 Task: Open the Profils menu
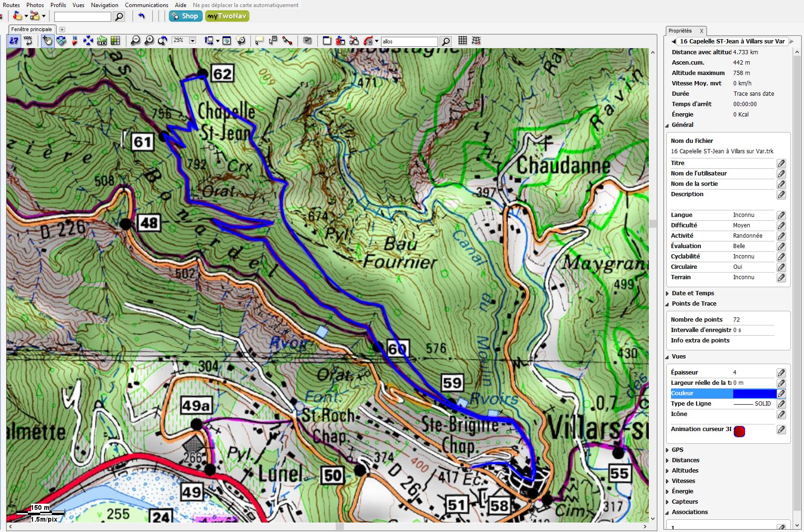coord(58,5)
